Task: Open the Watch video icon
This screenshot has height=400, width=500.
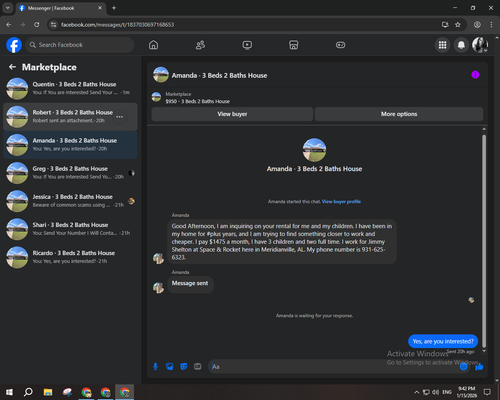Action: click(247, 45)
